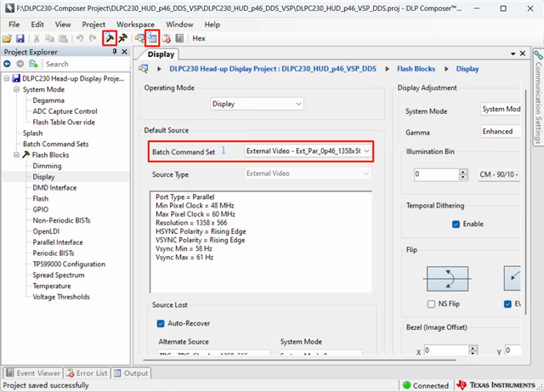Enable the NS Flip checkbox
The height and width of the screenshot is (392, 544).
coord(431,304)
